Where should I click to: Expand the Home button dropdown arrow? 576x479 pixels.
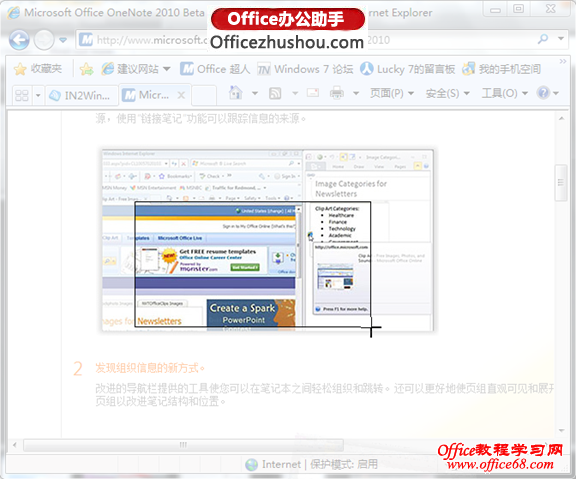tap(255, 93)
